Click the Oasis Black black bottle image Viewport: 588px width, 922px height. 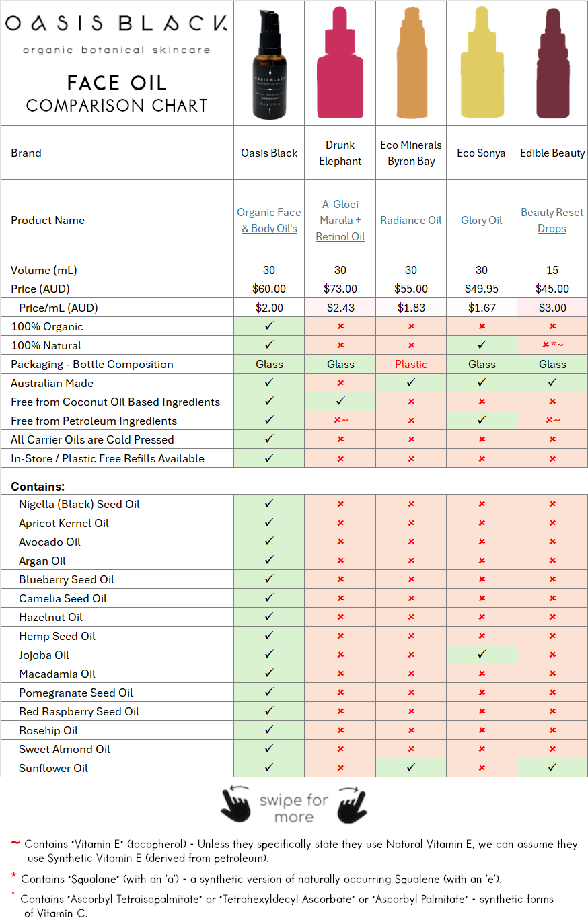pyautogui.click(x=268, y=63)
